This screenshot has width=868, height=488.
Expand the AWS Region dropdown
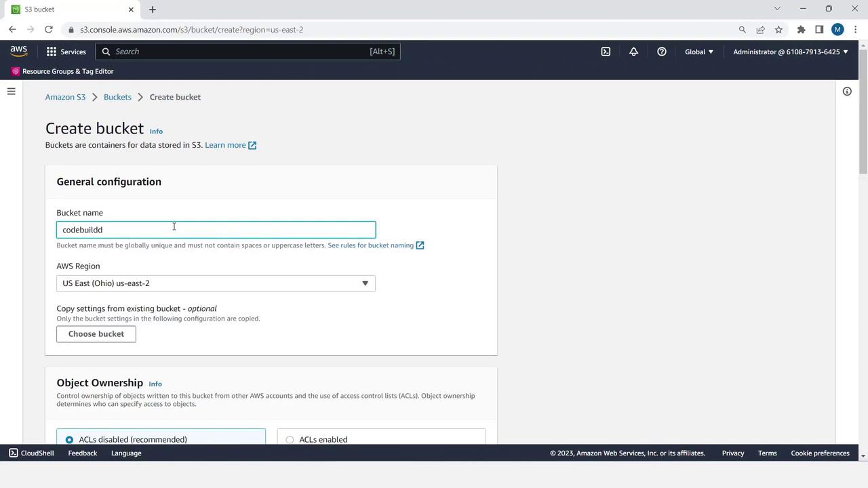216,283
